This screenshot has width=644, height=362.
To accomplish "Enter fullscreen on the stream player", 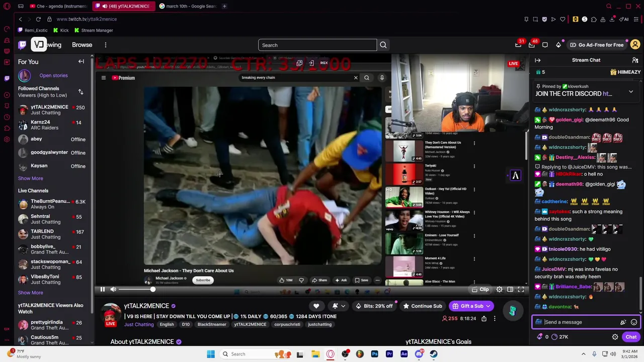I will pos(521,290).
